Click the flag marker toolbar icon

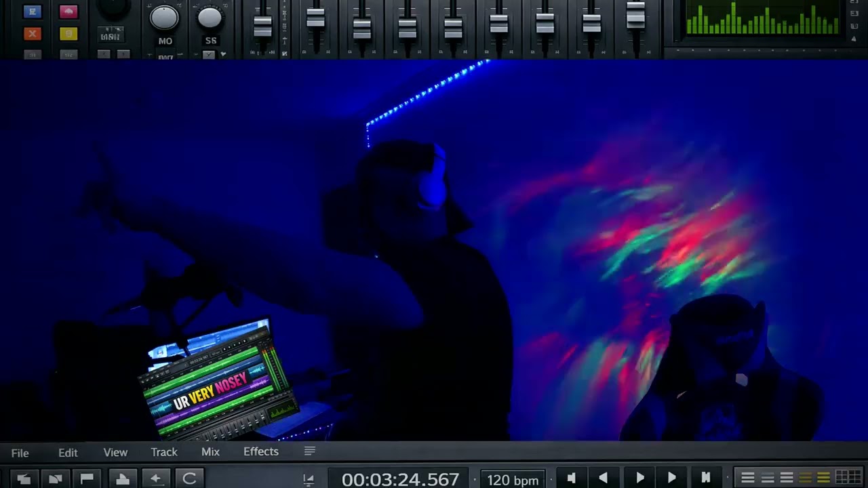pyautogui.click(x=87, y=479)
